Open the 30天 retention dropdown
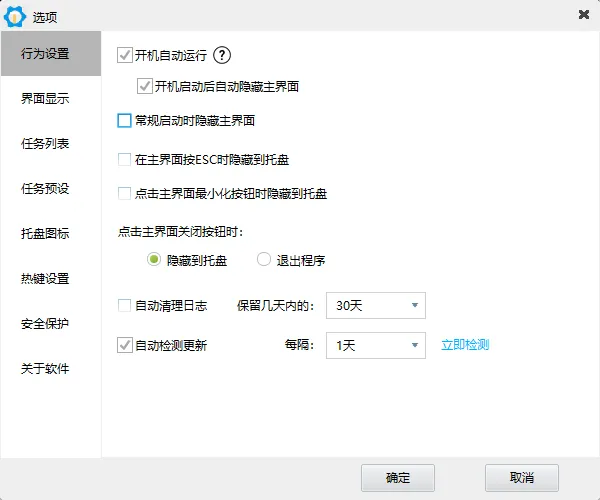Viewport: 600px width, 500px height. click(376, 305)
